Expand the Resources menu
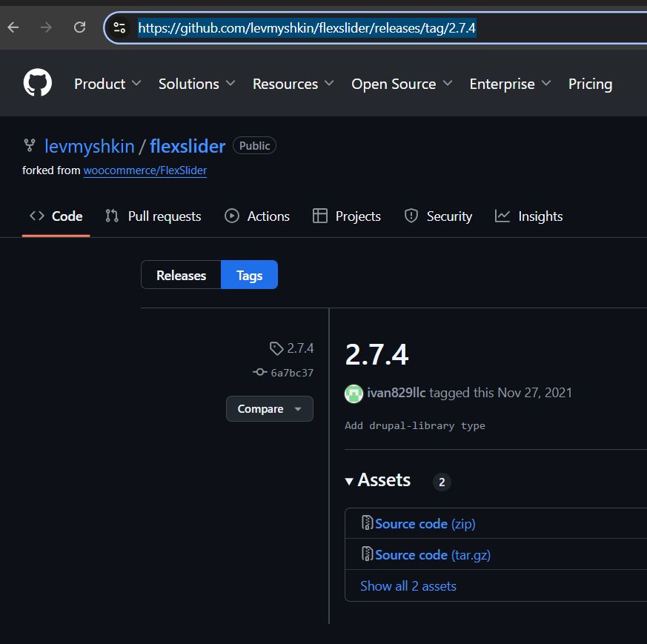 point(293,84)
